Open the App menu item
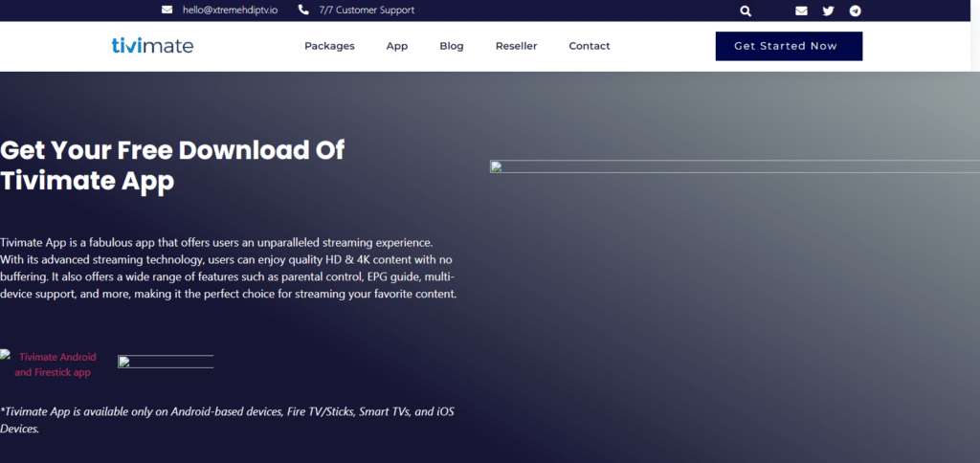The height and width of the screenshot is (463, 980). coord(397,46)
